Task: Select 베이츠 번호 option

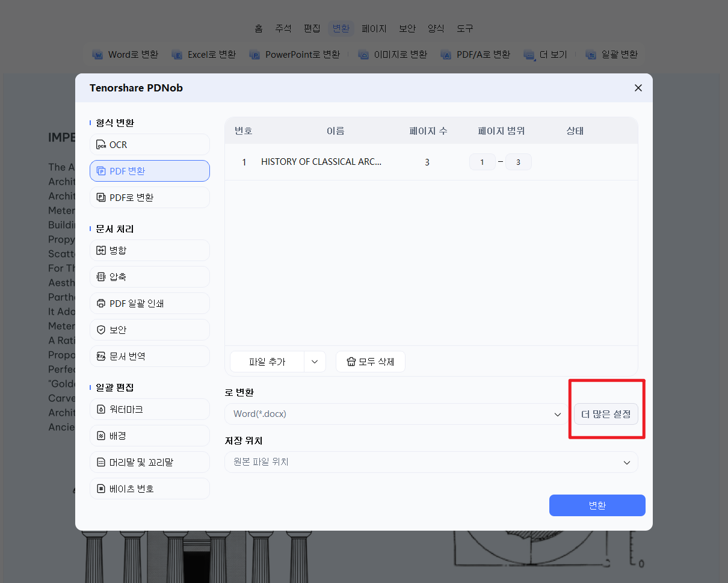Action: point(150,489)
